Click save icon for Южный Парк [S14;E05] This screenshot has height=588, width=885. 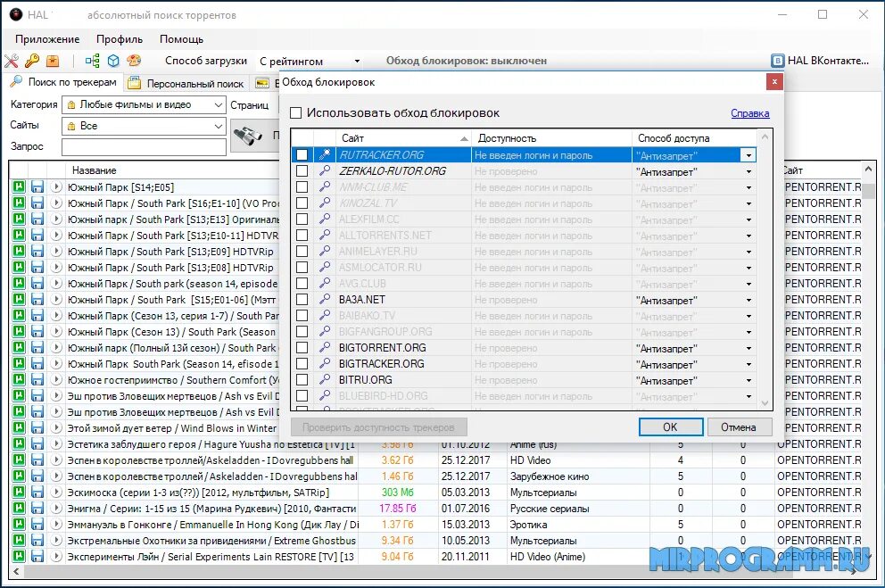click(x=37, y=186)
